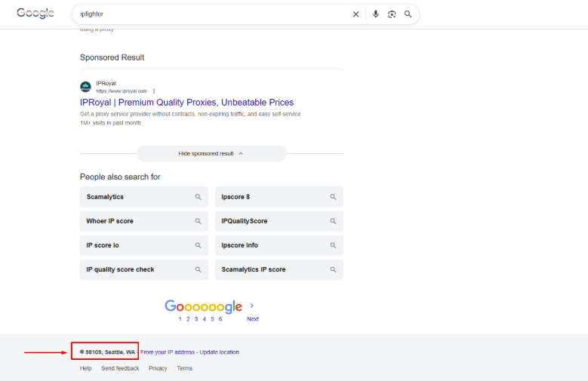Click the Google logo in header
Screen dimensions: 588x381
pos(35,13)
